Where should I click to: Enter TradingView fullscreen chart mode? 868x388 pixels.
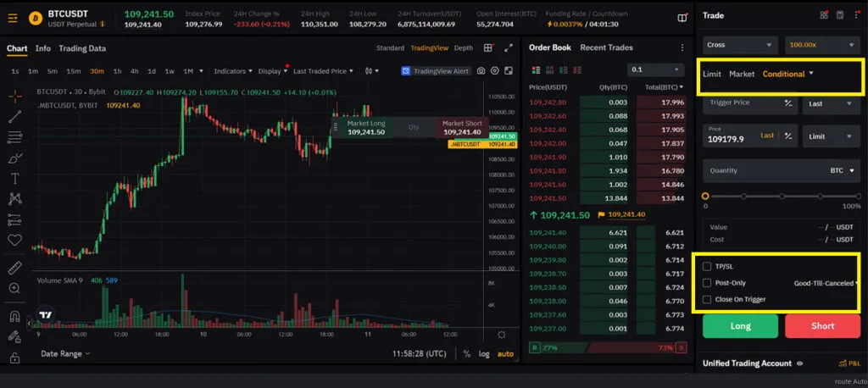(509, 71)
